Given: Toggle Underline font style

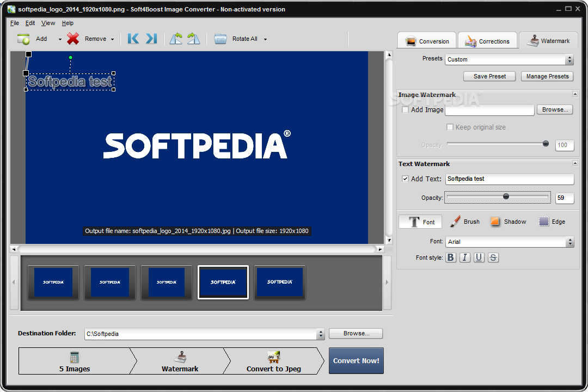Looking at the screenshot, I should 479,258.
